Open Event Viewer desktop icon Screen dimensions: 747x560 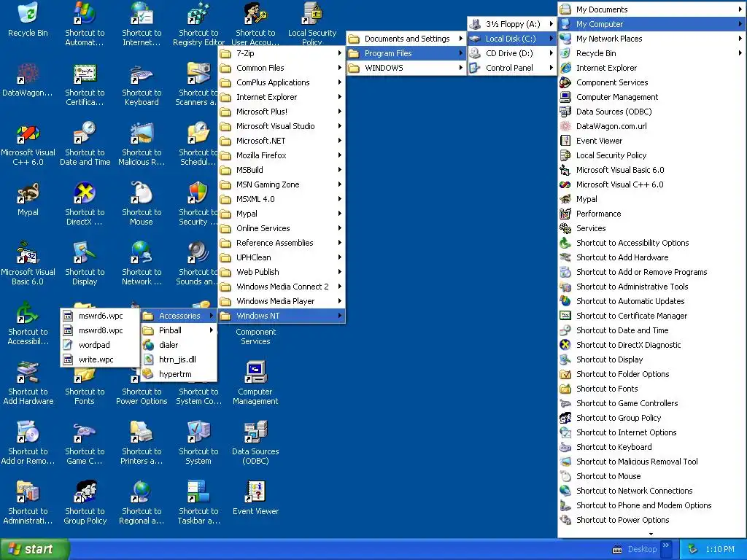click(255, 499)
